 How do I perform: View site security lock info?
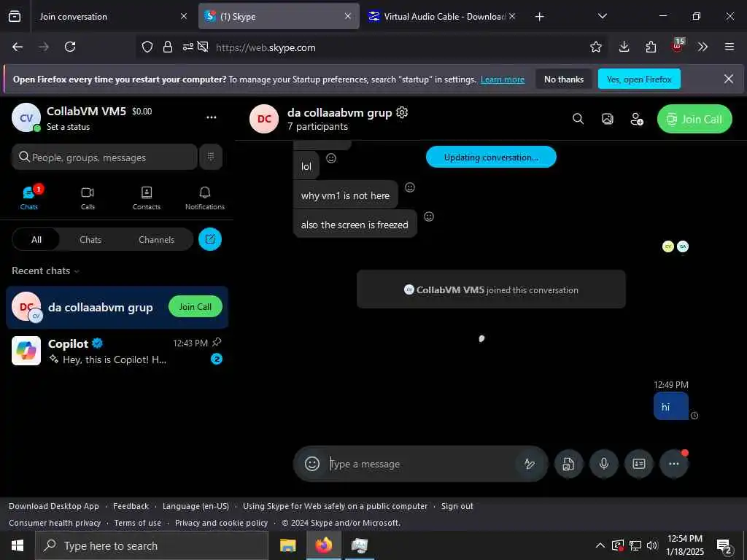click(x=168, y=47)
